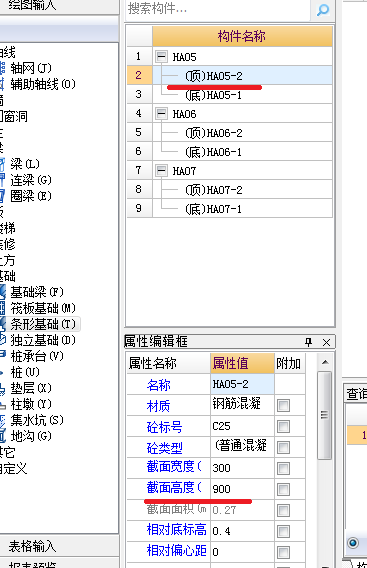The height and width of the screenshot is (568, 367).
Task: Select the 筏板基础(M) item
Action: [42, 308]
